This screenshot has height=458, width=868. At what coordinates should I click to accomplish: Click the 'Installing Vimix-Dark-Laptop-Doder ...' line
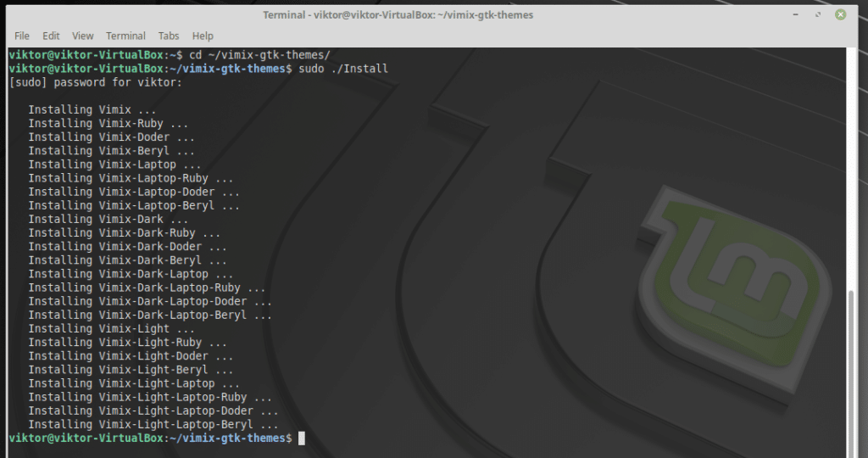pyautogui.click(x=150, y=301)
